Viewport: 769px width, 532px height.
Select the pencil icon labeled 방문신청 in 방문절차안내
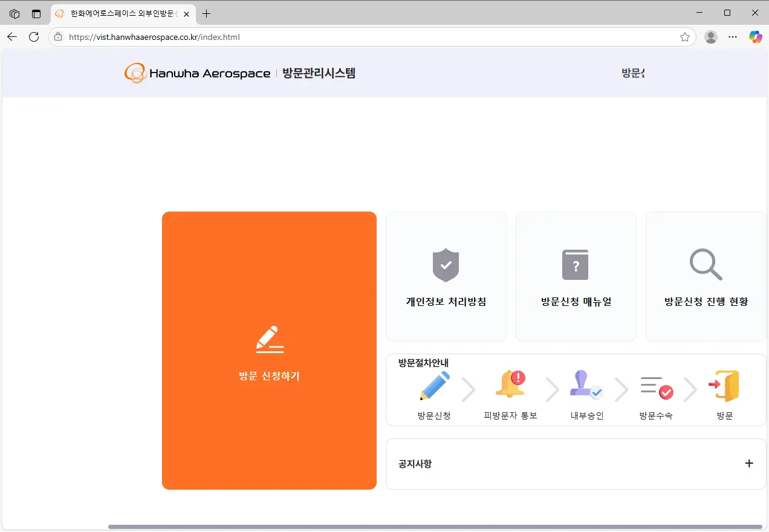click(434, 386)
